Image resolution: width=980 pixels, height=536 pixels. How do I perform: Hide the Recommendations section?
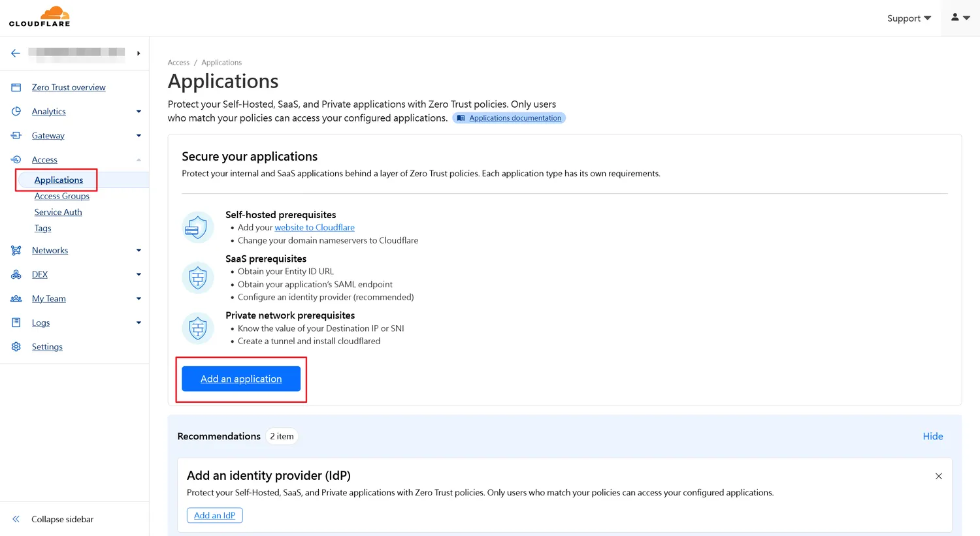tap(932, 436)
